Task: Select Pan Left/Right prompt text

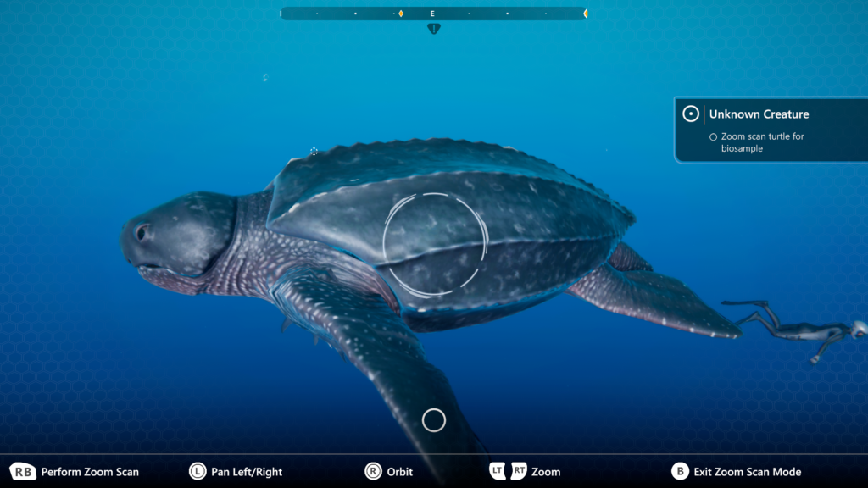Action: click(247, 472)
